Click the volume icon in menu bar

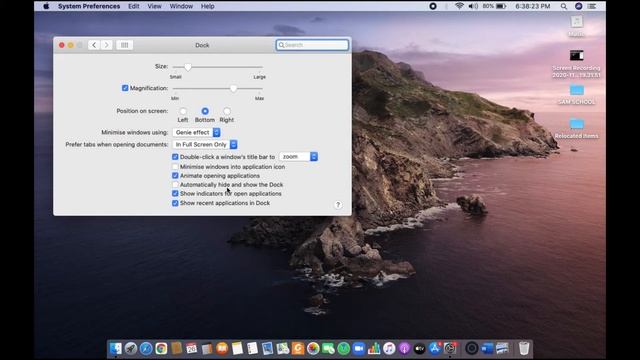pos(473,6)
